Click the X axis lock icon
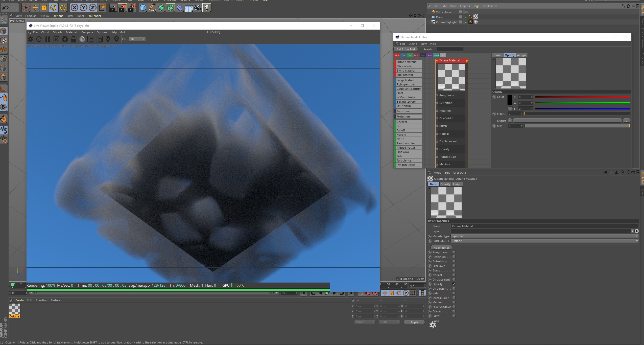Screen dimensions: 644x345 (74, 8)
